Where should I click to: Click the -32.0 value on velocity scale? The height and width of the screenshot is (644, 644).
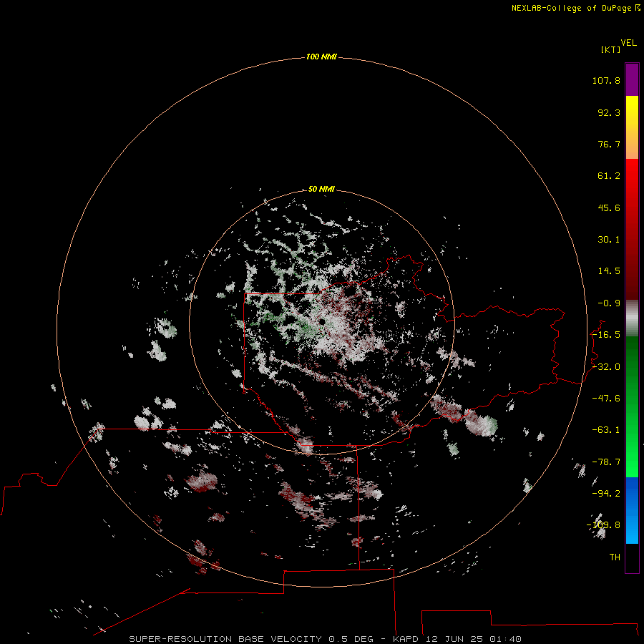606,367
